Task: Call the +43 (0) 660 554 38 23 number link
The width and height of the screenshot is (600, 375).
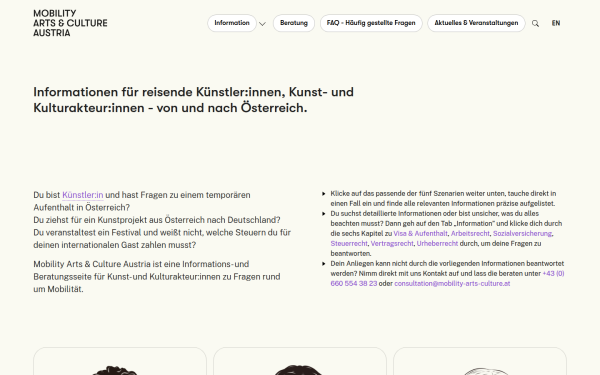Action: click(553, 274)
